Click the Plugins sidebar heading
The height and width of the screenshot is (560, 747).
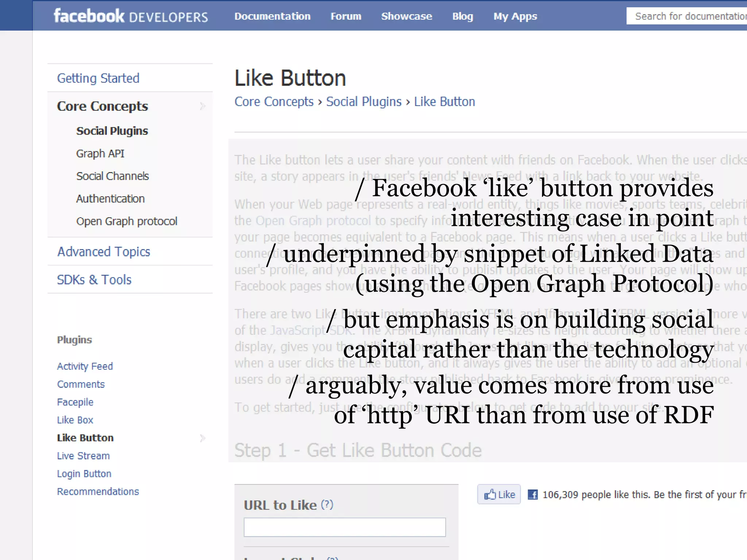point(74,340)
